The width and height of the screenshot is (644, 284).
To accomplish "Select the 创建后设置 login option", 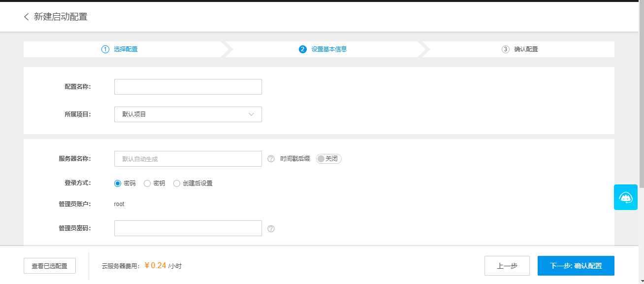I will 177,183.
